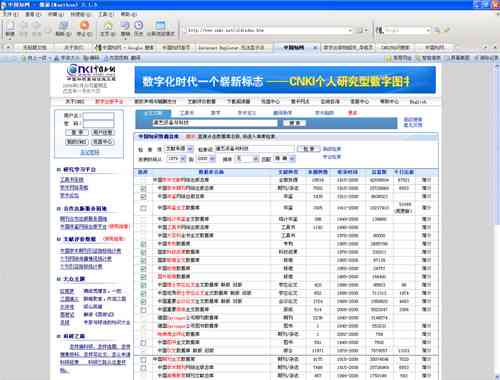Open 工具书在线 link in left sidebar

[x=72, y=180]
